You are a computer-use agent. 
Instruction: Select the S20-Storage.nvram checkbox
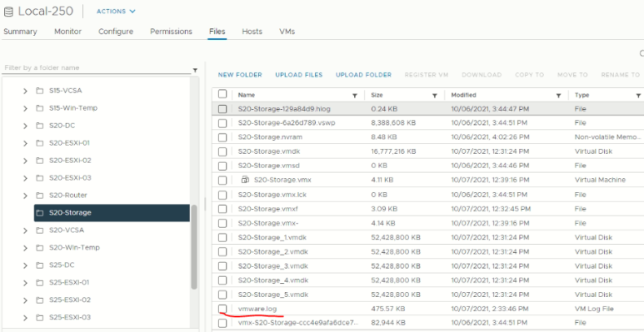tap(222, 137)
